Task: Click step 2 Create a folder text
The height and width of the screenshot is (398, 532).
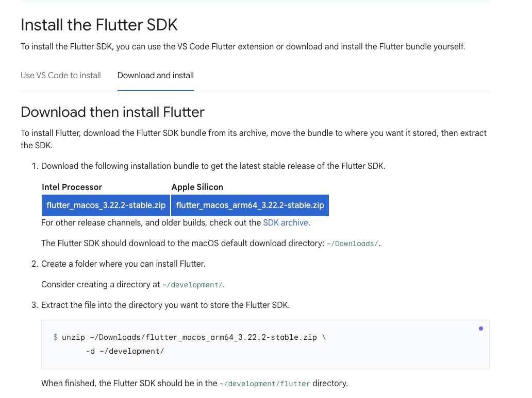Action: coord(123,264)
